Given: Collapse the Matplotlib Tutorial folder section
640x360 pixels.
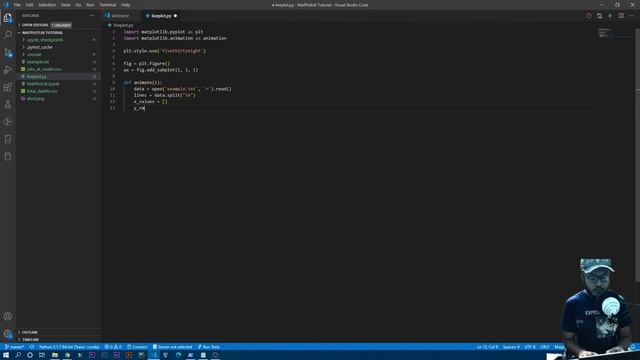Looking at the screenshot, I should [x=41, y=33].
